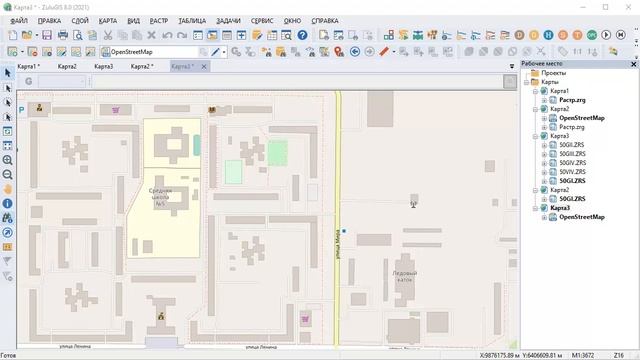Collapse the Карты folder in workspace tree
The width and height of the screenshot is (640, 360).
point(527,82)
